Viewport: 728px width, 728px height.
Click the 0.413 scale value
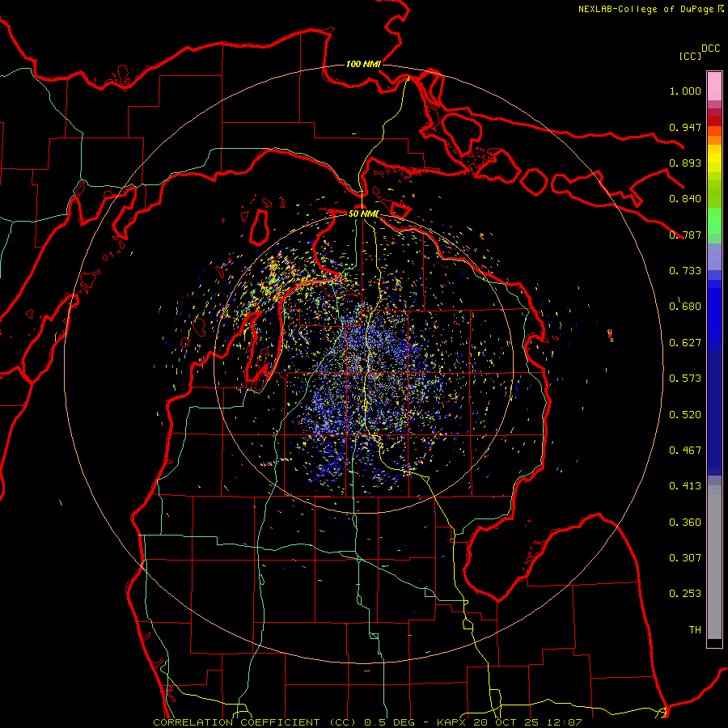pyautogui.click(x=685, y=486)
